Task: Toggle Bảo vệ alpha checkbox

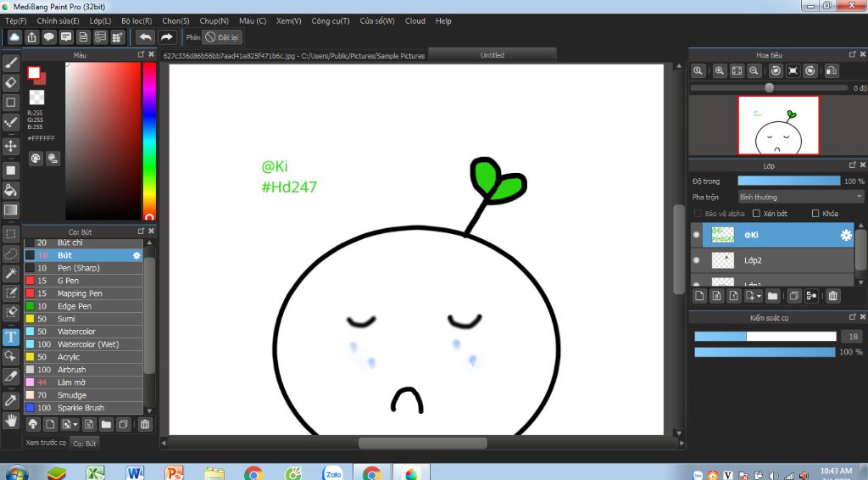Action: pyautogui.click(x=698, y=214)
